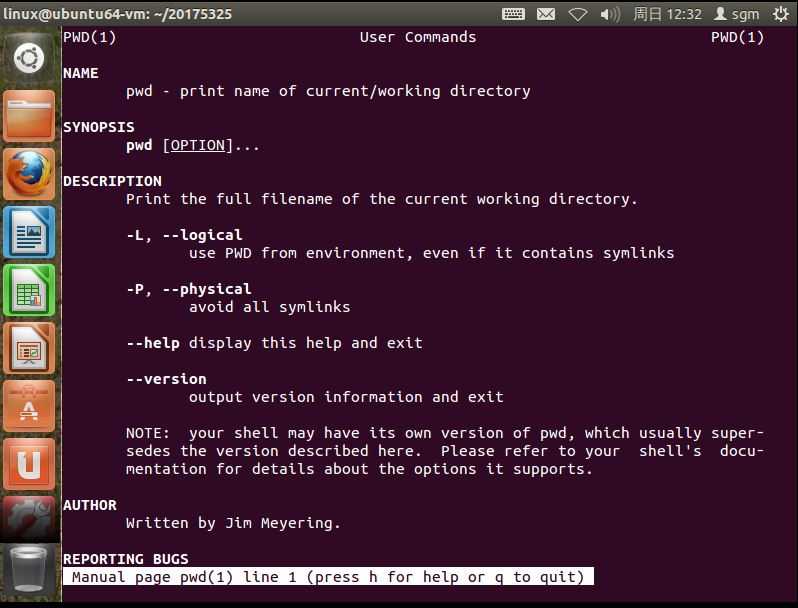Click the SYNOPSIS section heading

coord(99,127)
